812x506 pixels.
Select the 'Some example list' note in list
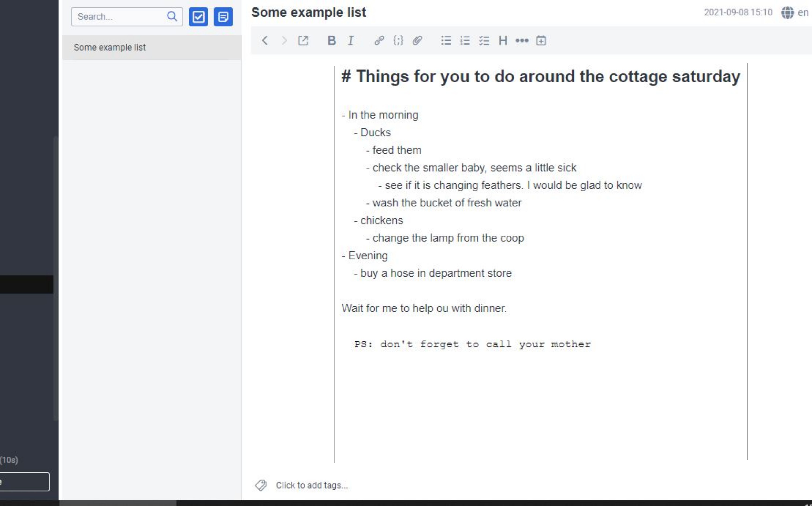coord(152,48)
